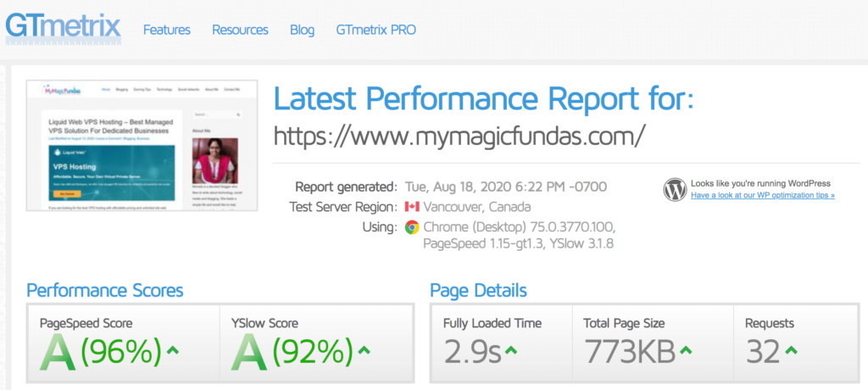Screen dimensions: 868x390
Task: Click the Fully Loaded Time label
Action: click(x=492, y=323)
